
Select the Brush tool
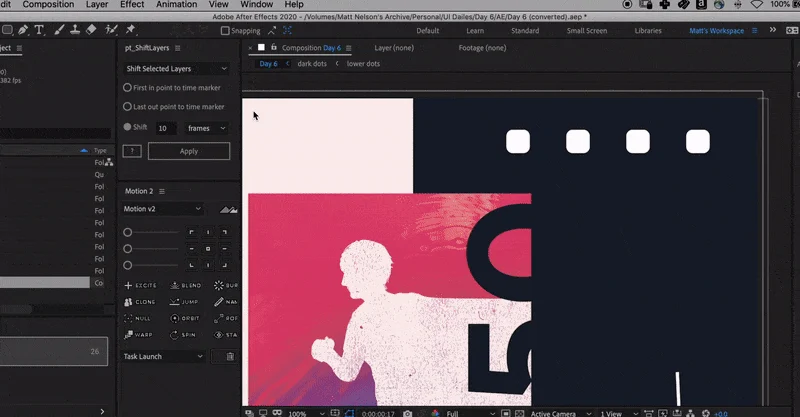(59, 30)
